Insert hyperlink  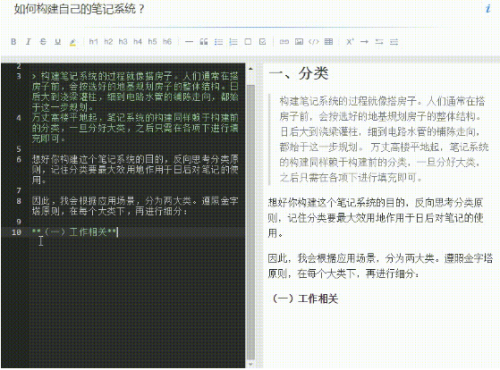click(x=284, y=42)
